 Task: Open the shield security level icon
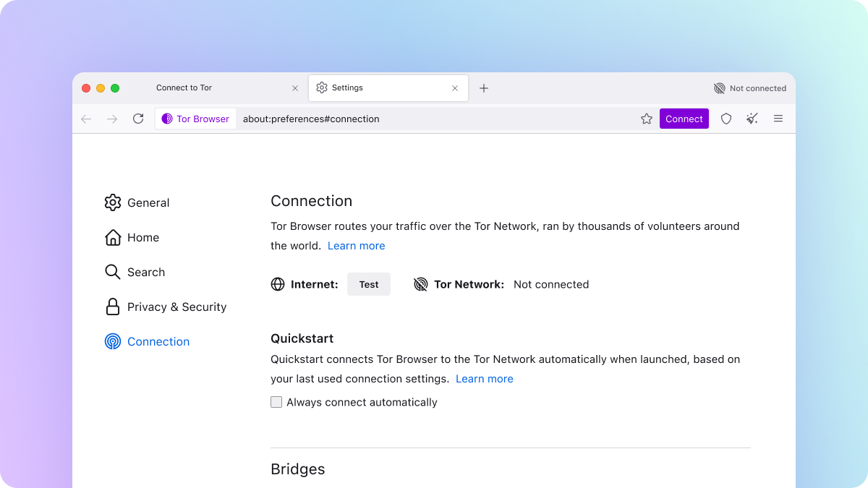(x=726, y=119)
